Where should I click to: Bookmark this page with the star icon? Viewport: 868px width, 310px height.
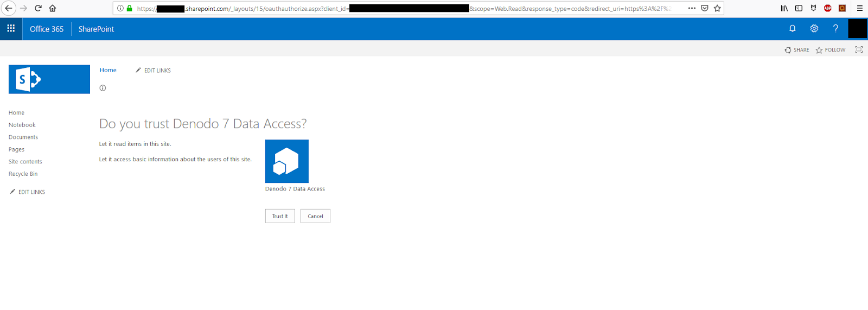[x=717, y=8]
